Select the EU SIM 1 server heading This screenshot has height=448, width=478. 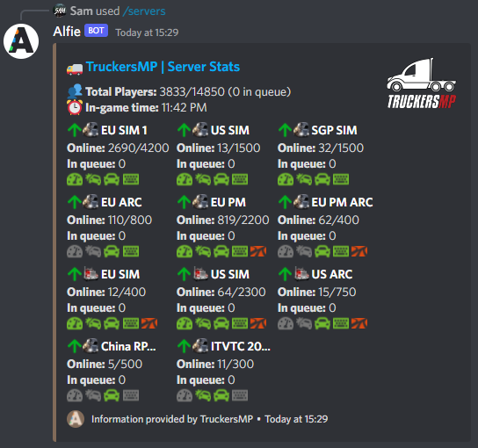click(x=124, y=130)
